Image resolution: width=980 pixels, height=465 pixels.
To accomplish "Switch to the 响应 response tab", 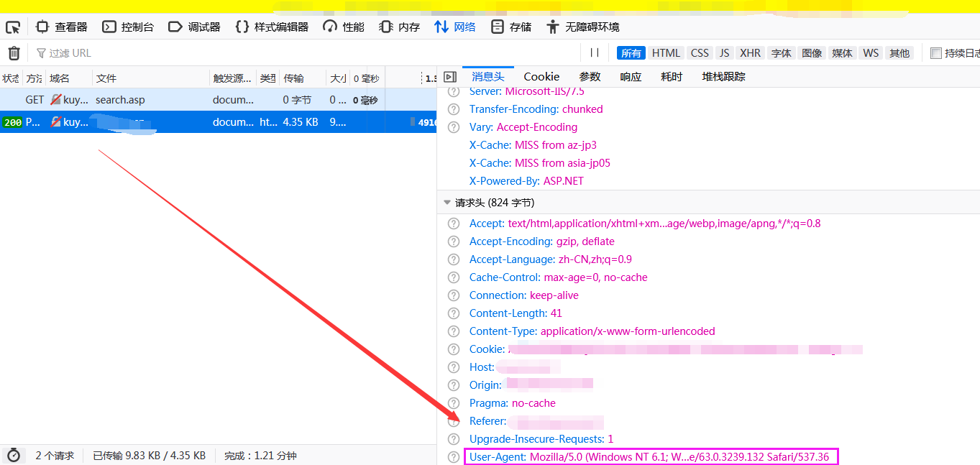I will tap(631, 77).
